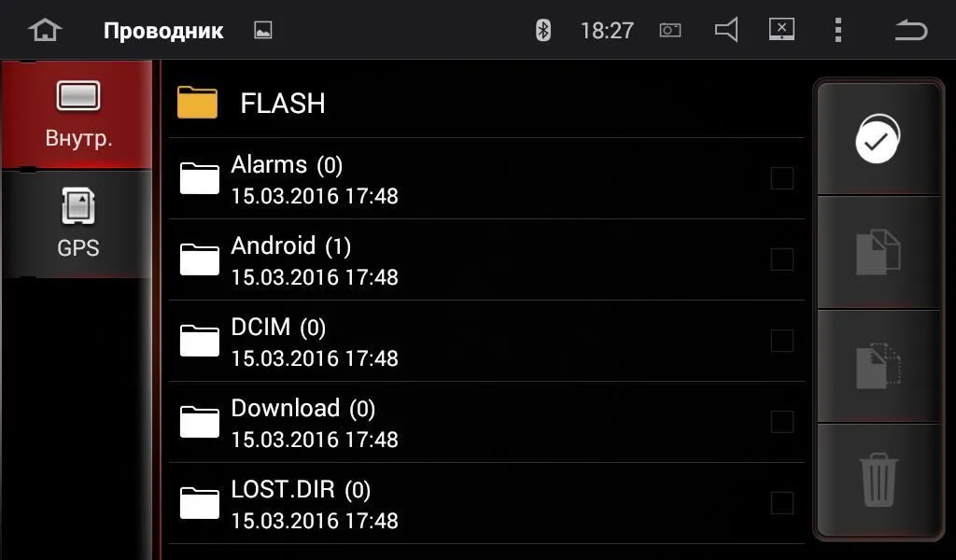This screenshot has height=560, width=956.
Task: Tick the DCIM folder checkbox
Action: pyautogui.click(x=781, y=341)
